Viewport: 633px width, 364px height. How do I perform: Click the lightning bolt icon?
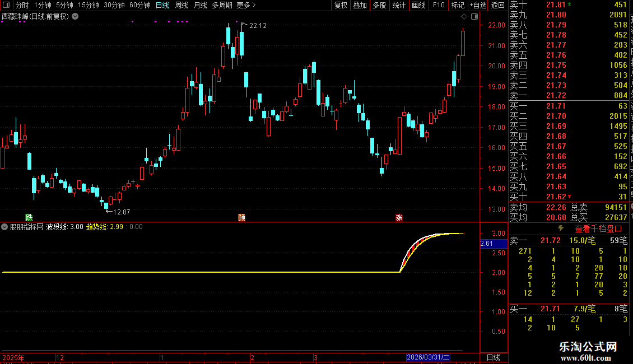tap(561, 228)
